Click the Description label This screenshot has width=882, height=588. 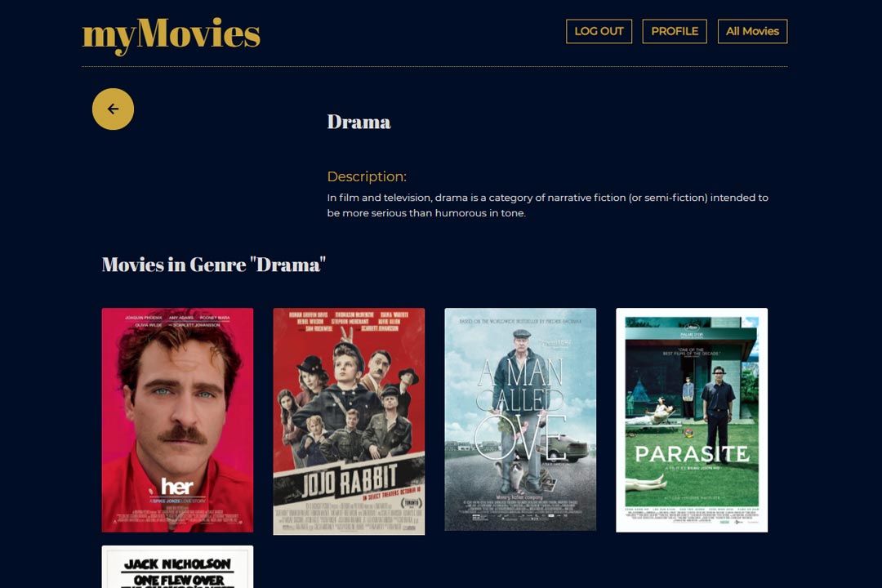click(x=367, y=176)
